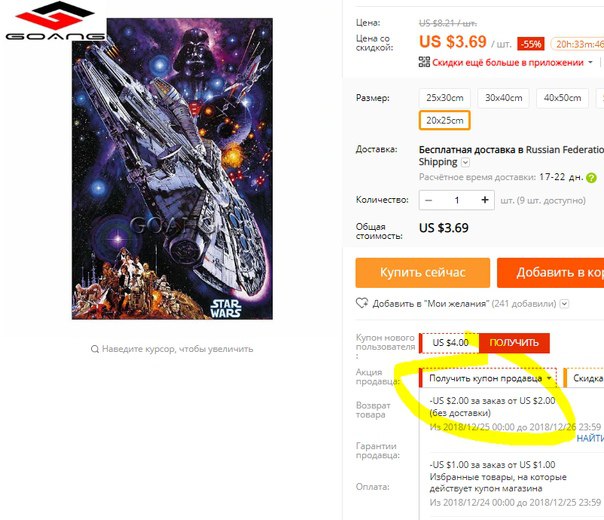Click the green delivery help question icon
604x520 pixels.
[x=591, y=178]
